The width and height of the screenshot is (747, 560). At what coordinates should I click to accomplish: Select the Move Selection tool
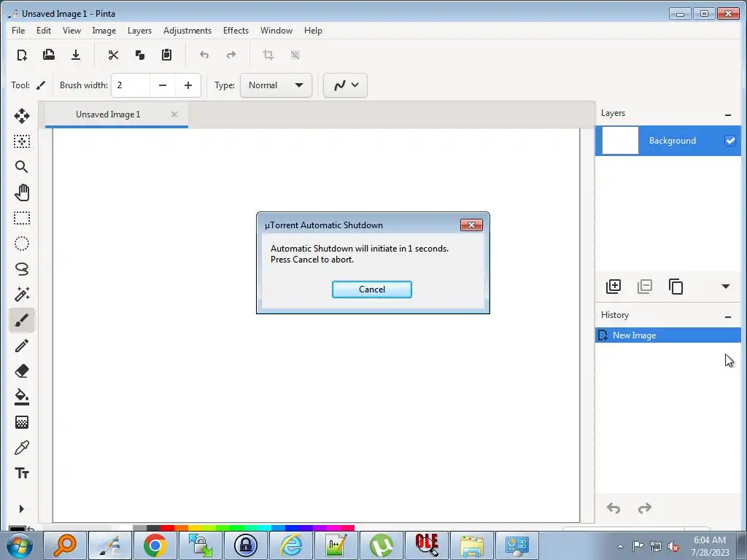22,141
